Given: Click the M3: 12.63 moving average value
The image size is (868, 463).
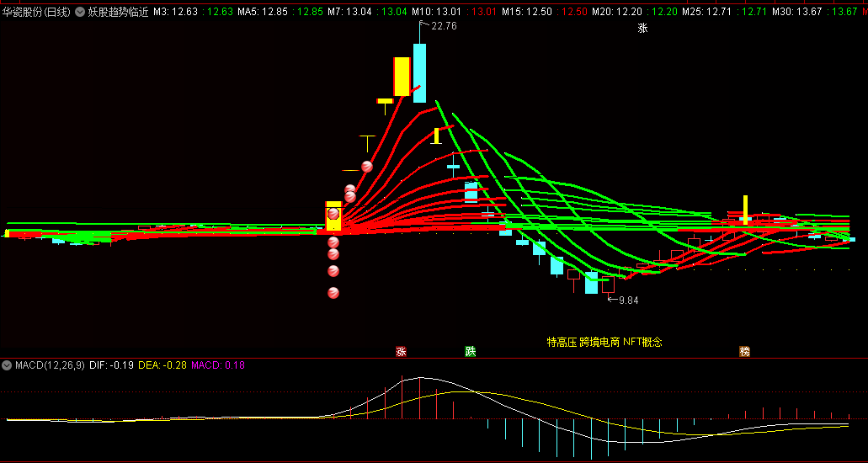Looking at the screenshot, I should (x=175, y=12).
